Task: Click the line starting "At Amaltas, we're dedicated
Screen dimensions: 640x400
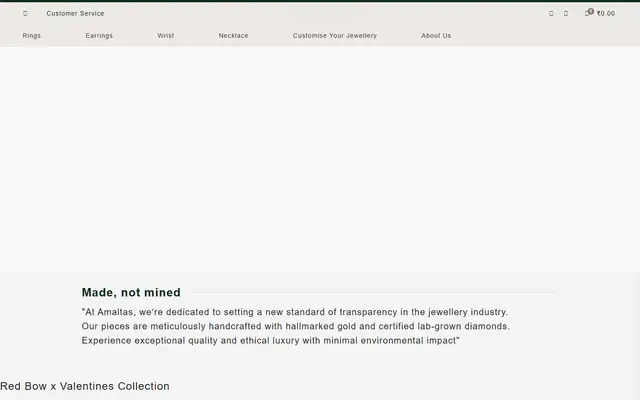Action: [x=295, y=312]
